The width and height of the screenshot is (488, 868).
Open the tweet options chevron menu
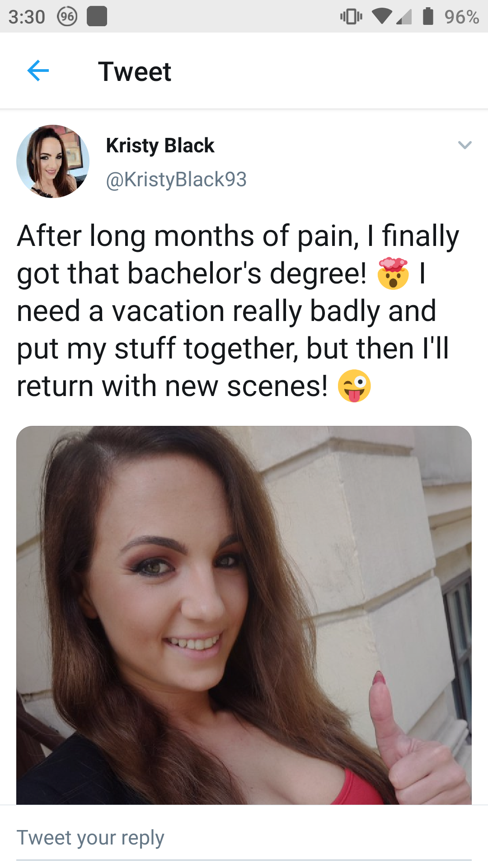pos(465,145)
